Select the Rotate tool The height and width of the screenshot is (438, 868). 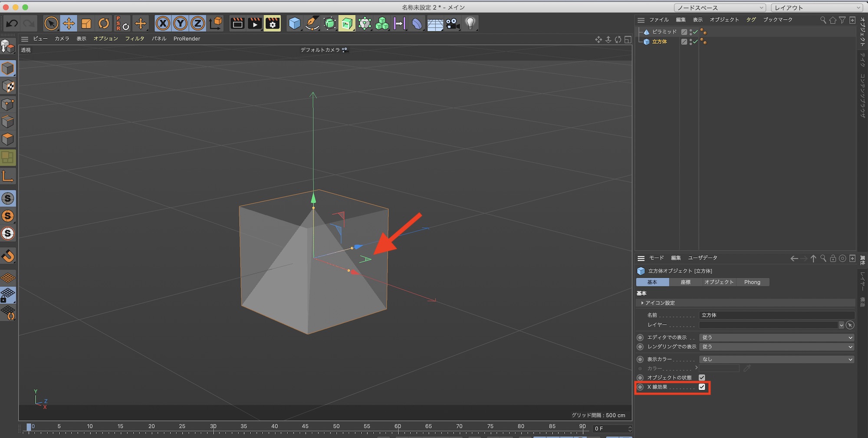click(104, 23)
